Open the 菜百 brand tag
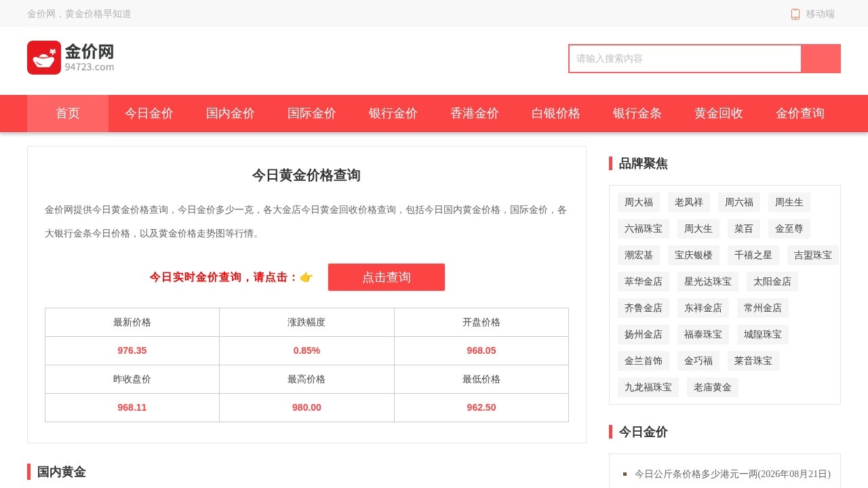 [x=744, y=228]
